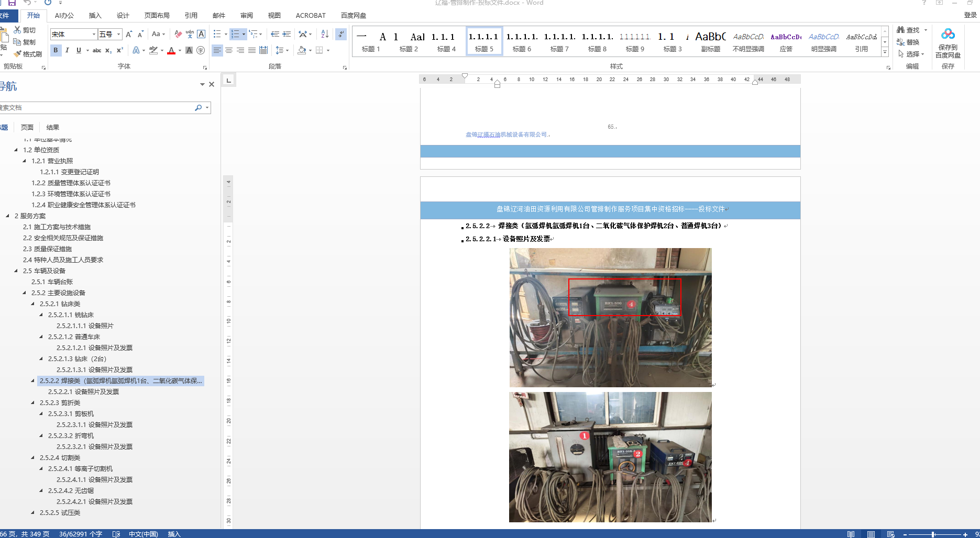Click the Enclose Characters (字) icon

coord(201,50)
